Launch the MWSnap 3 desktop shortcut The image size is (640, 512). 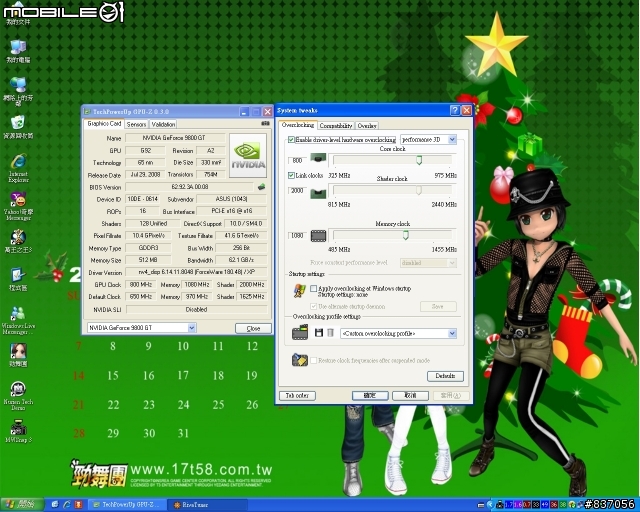coord(18,431)
